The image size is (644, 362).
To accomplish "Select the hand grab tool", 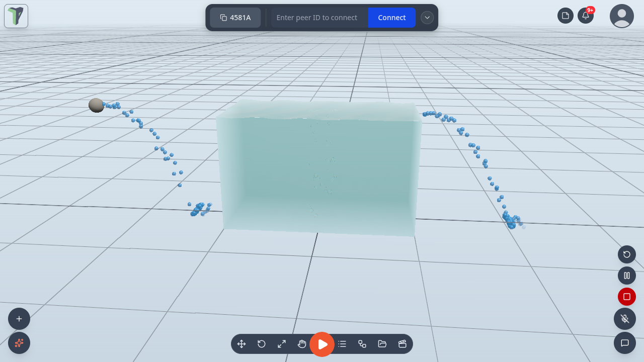I will (x=302, y=344).
